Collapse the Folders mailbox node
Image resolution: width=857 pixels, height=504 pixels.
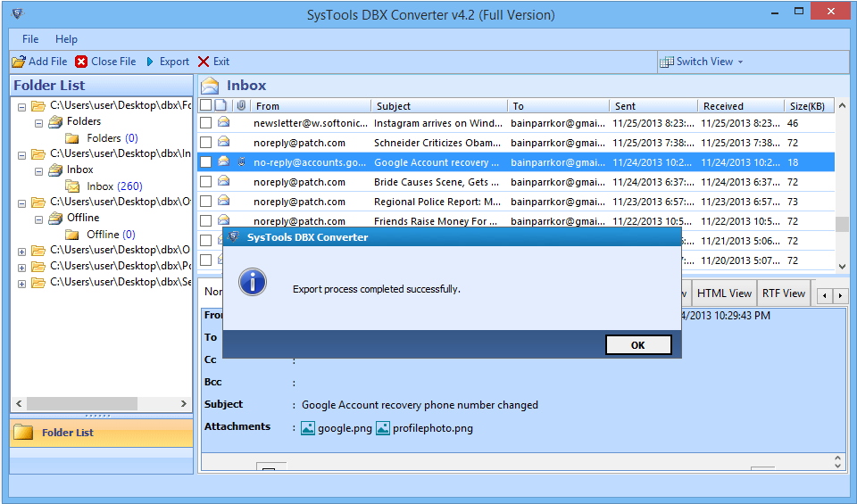(38, 123)
